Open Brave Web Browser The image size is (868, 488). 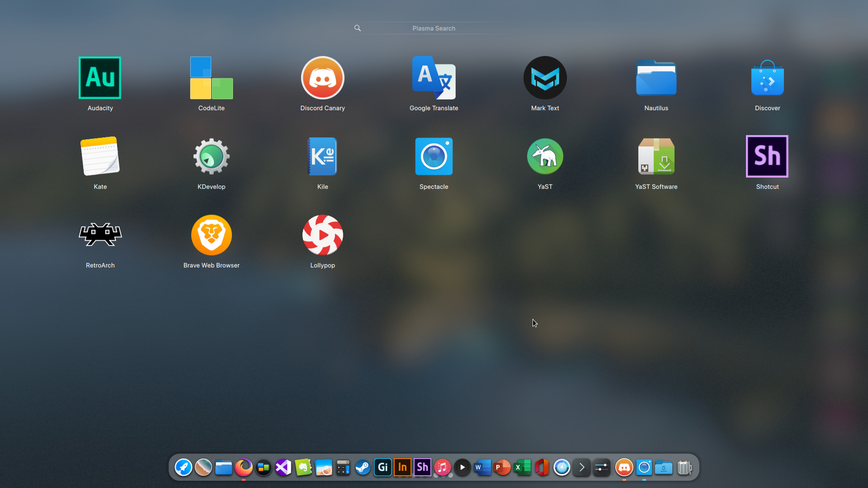(x=211, y=235)
